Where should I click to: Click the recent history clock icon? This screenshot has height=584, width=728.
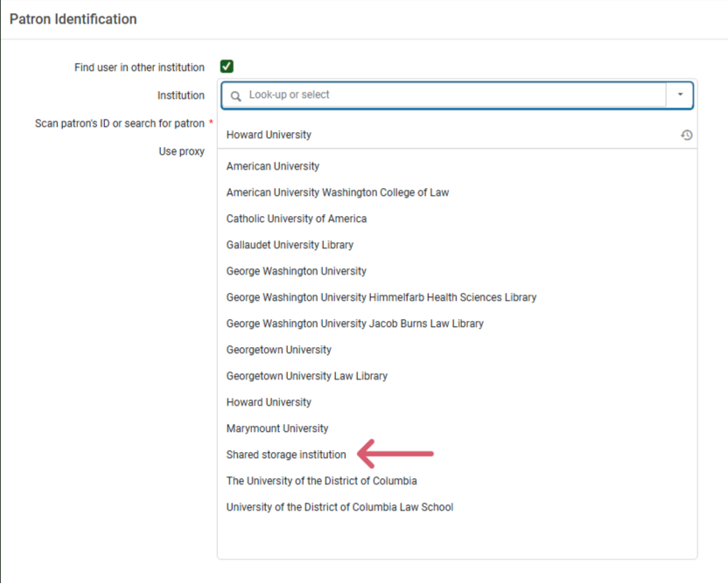tap(687, 135)
